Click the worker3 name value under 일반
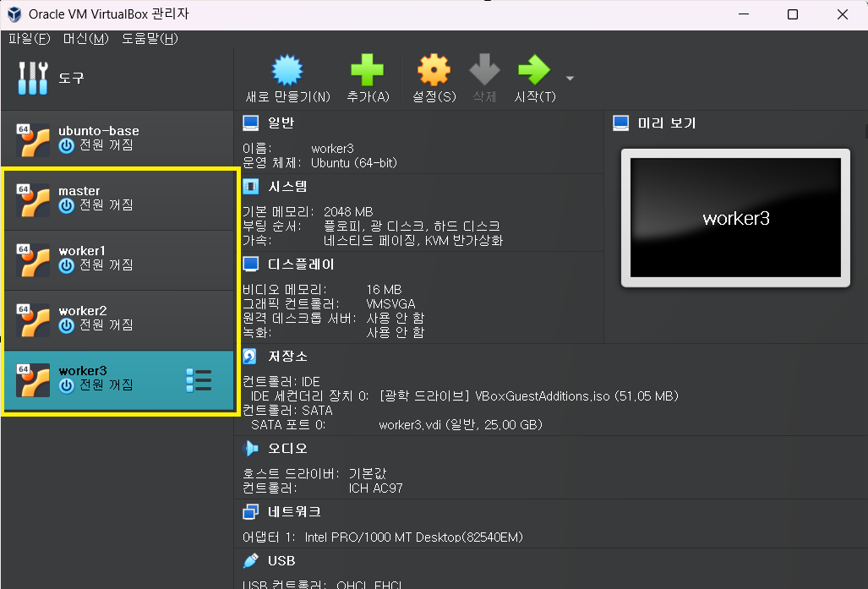 tap(332, 149)
